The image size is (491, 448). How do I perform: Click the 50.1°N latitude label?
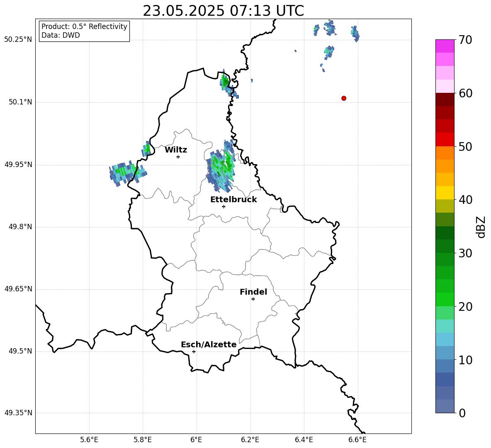(21, 102)
